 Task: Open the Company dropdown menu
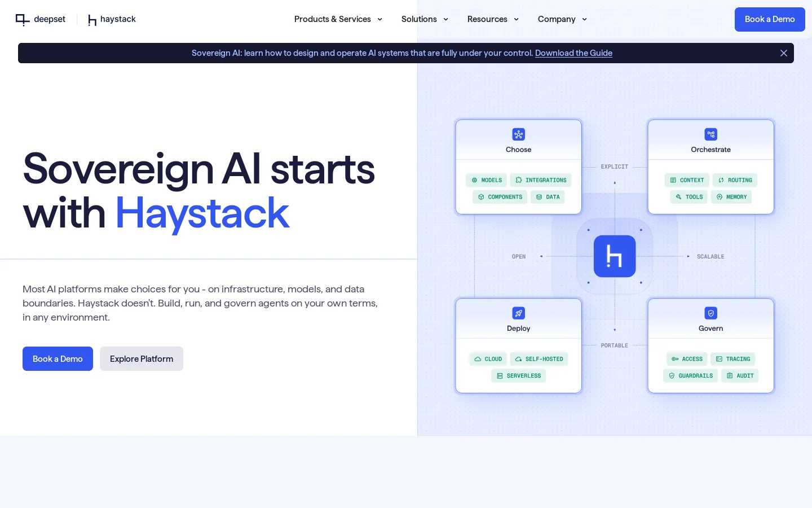pyautogui.click(x=562, y=19)
